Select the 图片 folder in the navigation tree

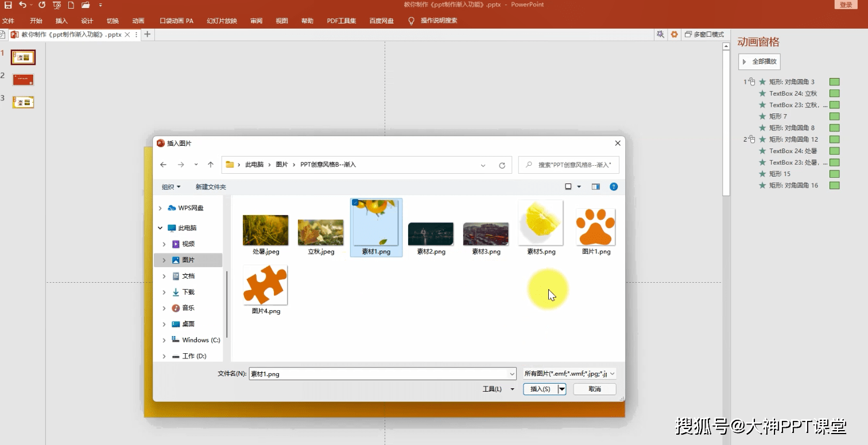point(188,260)
